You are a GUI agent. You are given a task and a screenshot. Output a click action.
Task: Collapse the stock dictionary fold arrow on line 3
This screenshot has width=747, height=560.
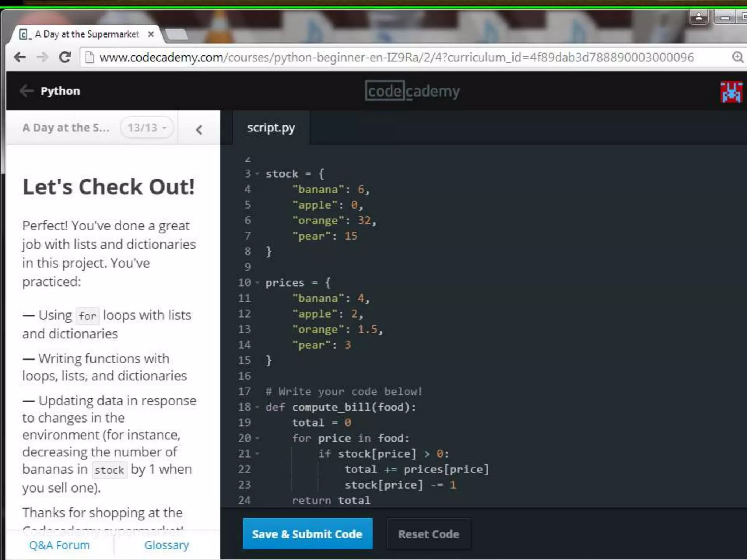pos(257,174)
